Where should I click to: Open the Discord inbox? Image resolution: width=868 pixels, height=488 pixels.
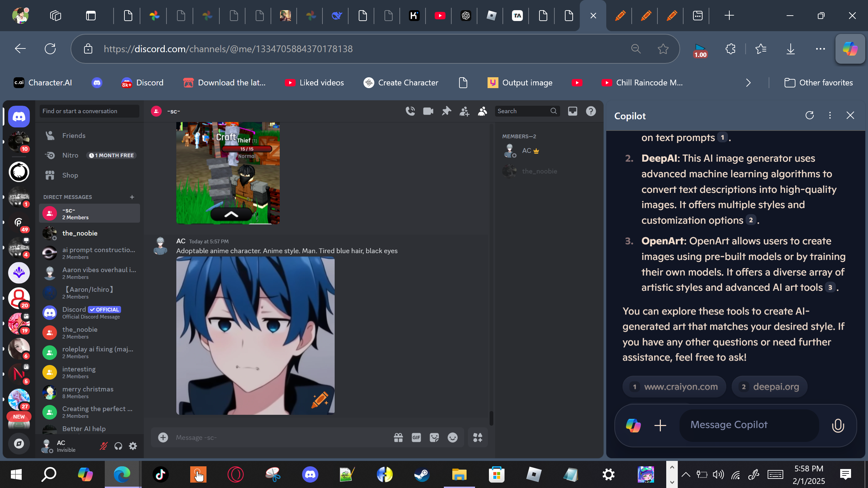[x=573, y=111]
